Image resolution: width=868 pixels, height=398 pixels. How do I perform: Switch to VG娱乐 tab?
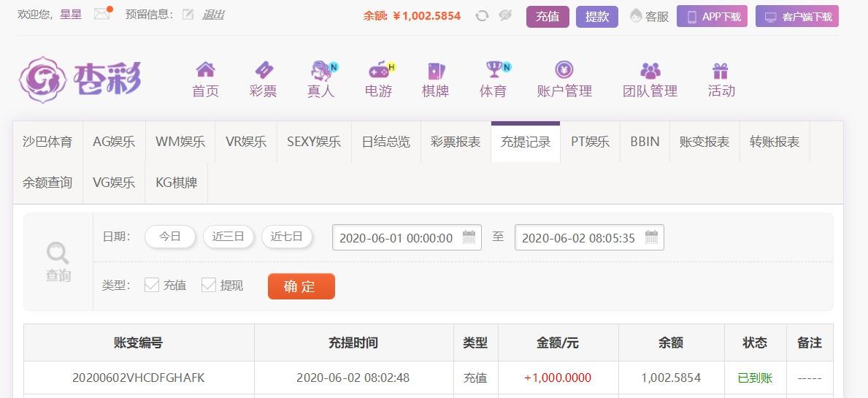[x=114, y=183]
